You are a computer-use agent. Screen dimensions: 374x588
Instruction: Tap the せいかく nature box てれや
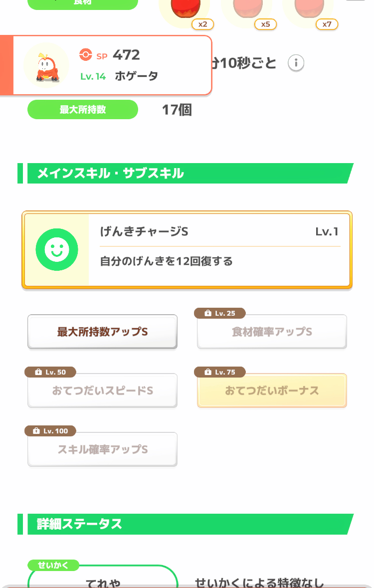coord(103,577)
